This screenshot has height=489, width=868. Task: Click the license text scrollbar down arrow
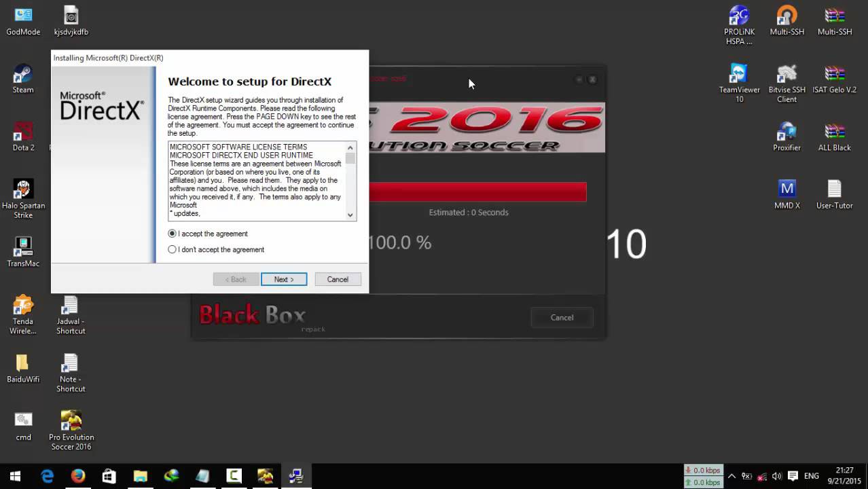click(350, 215)
